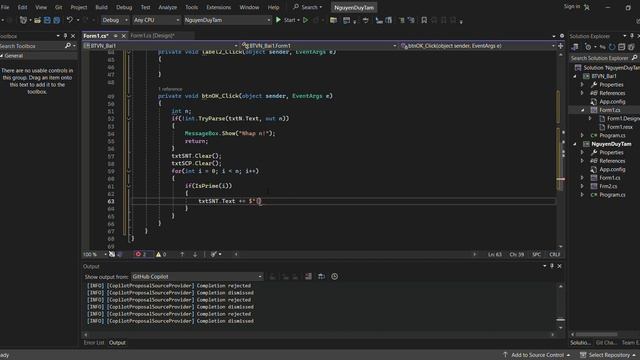Image resolution: width=640 pixels, height=360 pixels.
Task: Open the BTVN_Bai1 project navigation dropdown
Action: click(160, 46)
